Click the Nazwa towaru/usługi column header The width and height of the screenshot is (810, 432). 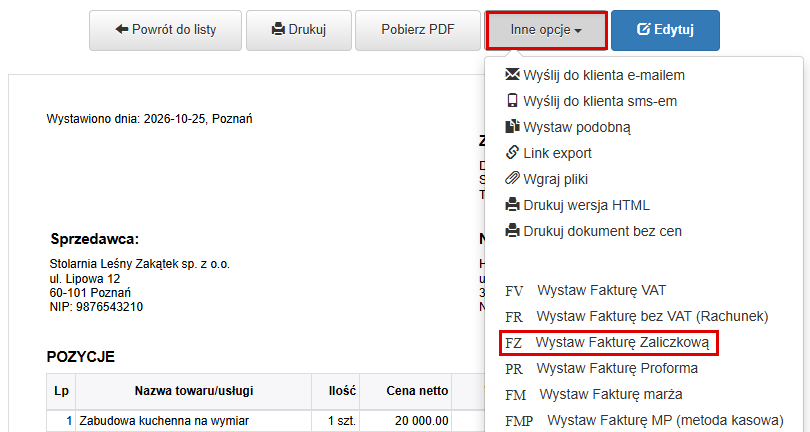[x=194, y=391]
